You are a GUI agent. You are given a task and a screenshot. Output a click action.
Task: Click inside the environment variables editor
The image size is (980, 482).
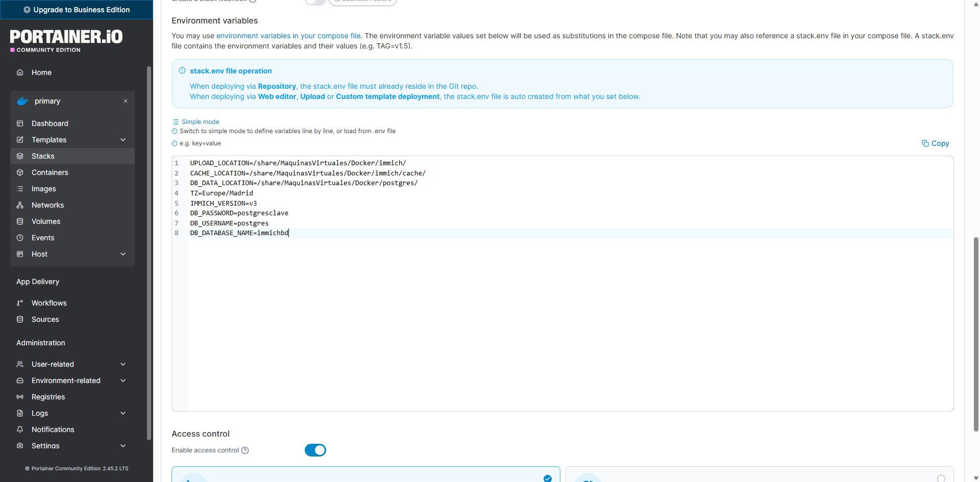[562, 284]
